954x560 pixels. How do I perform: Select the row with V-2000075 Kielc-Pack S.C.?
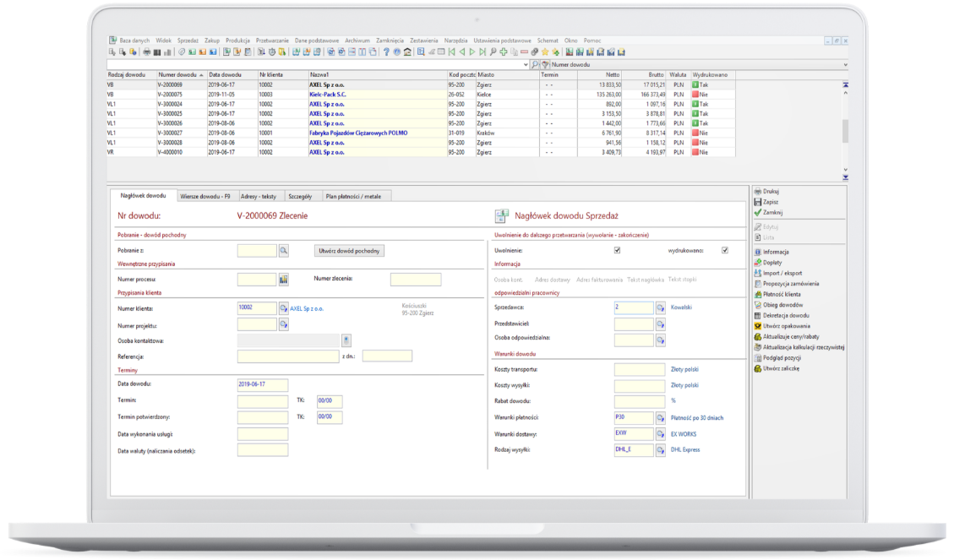pyautogui.click(x=421, y=95)
